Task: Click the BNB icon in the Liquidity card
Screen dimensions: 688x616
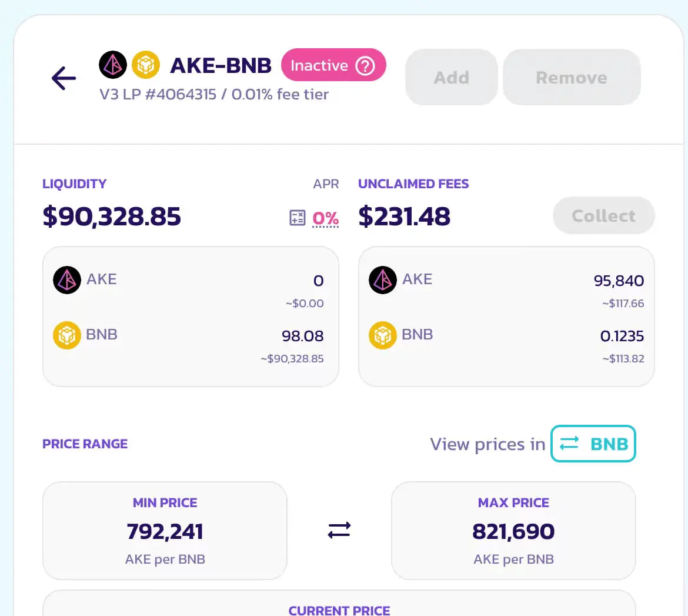Action: click(66, 335)
